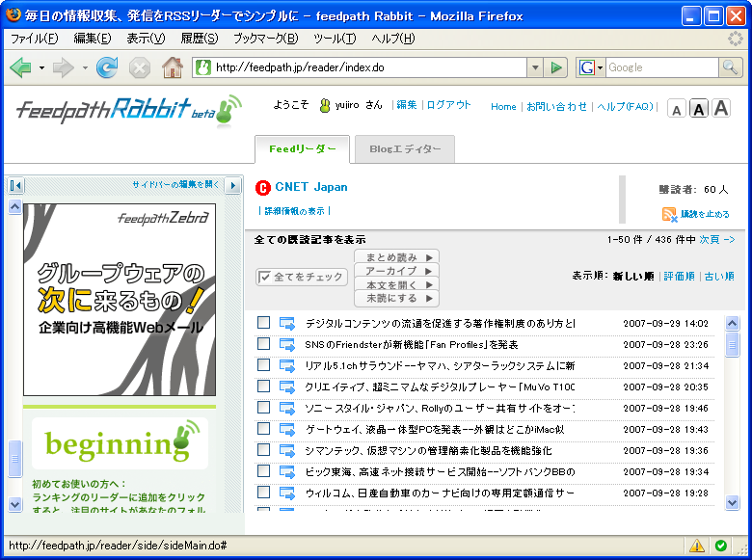Click the Google search engine icon

tap(586, 67)
